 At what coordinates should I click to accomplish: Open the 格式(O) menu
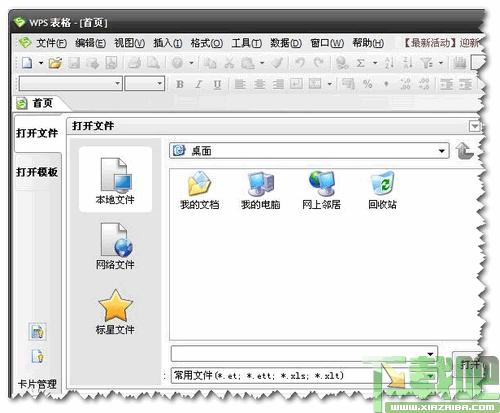tap(207, 43)
